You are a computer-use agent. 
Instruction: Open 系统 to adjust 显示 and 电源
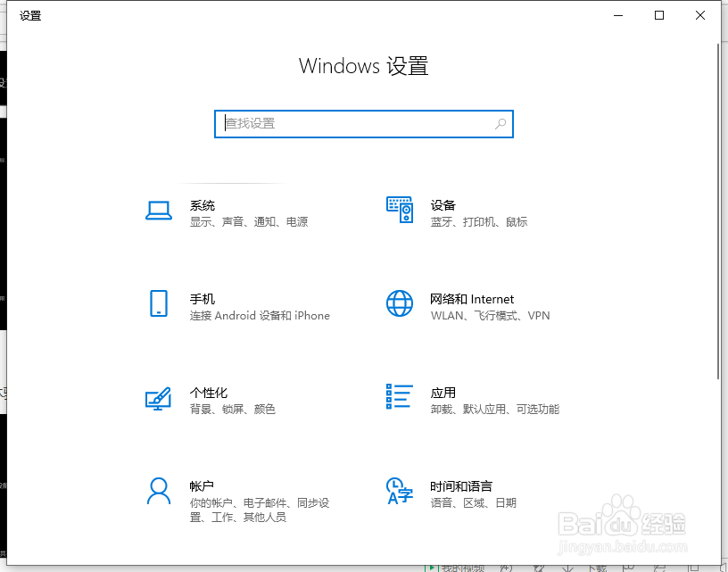click(203, 205)
